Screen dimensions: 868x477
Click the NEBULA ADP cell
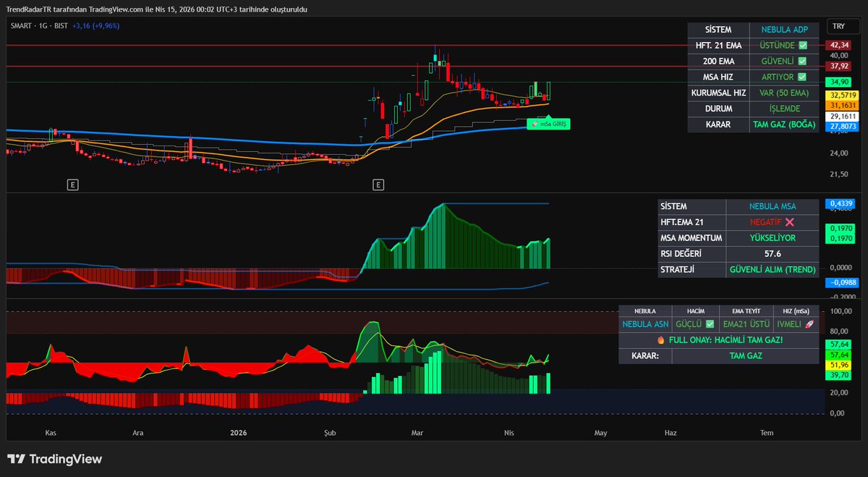tap(784, 30)
